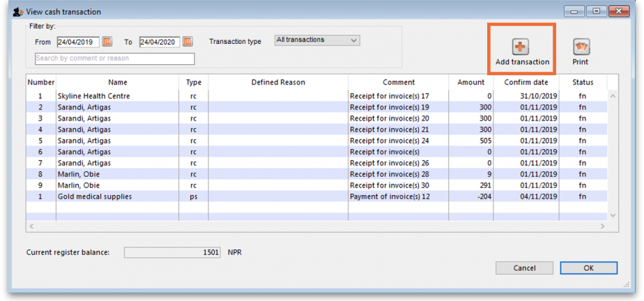Click the amount 291 cell
Screen dimensions: 644x301
tap(471, 185)
